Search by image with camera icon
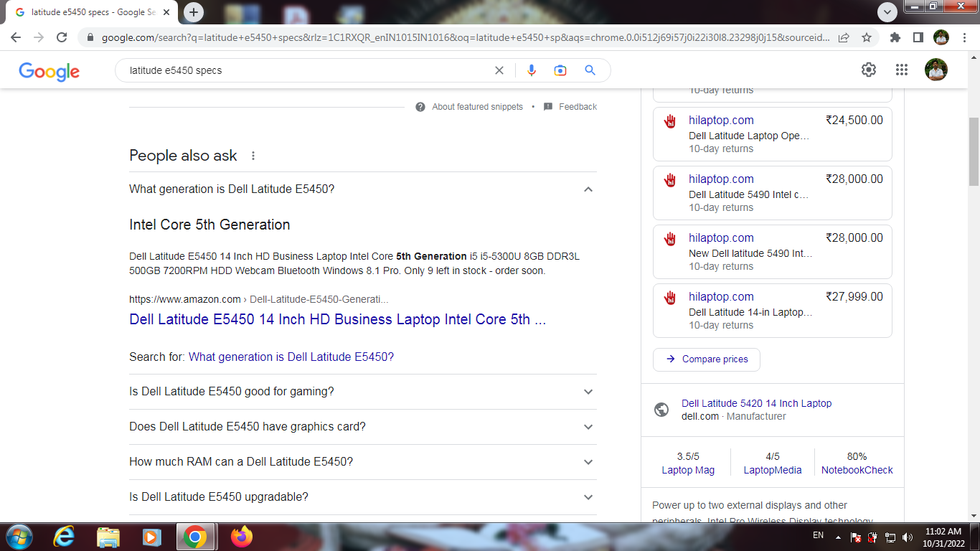This screenshot has height=551, width=980. pos(560,70)
